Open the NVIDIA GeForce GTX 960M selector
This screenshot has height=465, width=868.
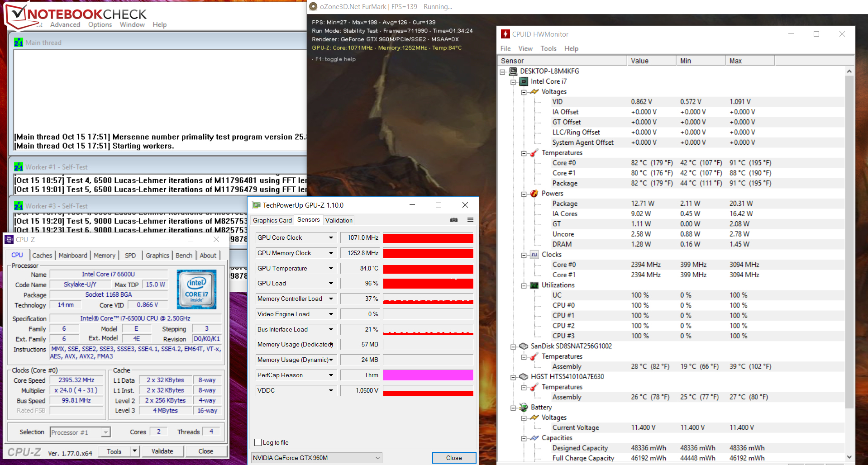tap(316, 458)
